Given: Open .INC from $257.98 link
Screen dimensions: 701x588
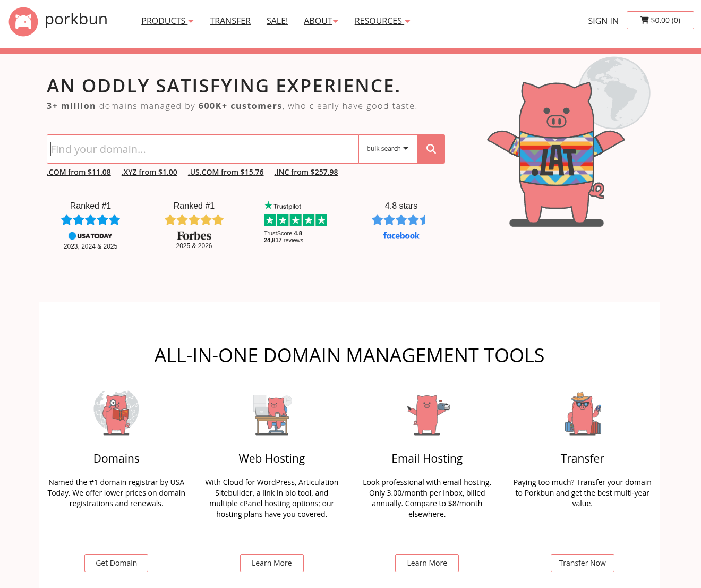Looking at the screenshot, I should click(x=306, y=172).
